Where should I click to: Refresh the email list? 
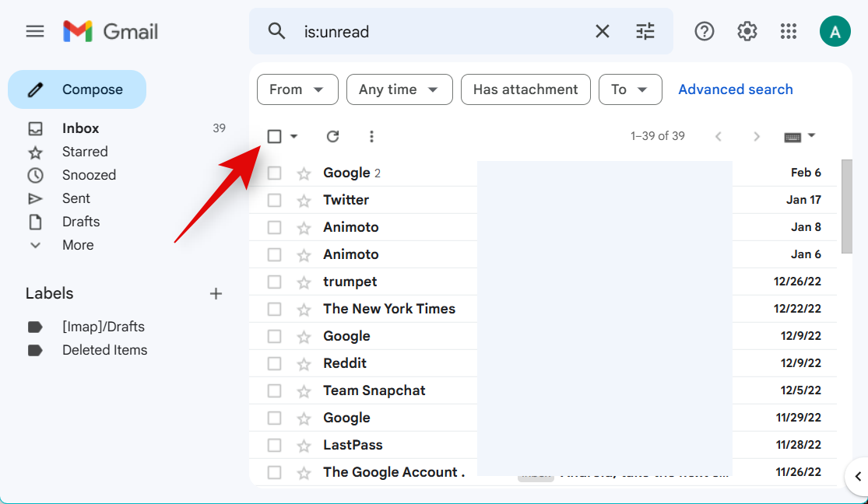(x=332, y=137)
